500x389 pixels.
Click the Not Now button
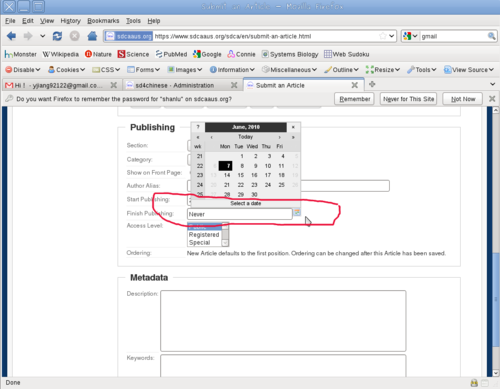coord(463,99)
